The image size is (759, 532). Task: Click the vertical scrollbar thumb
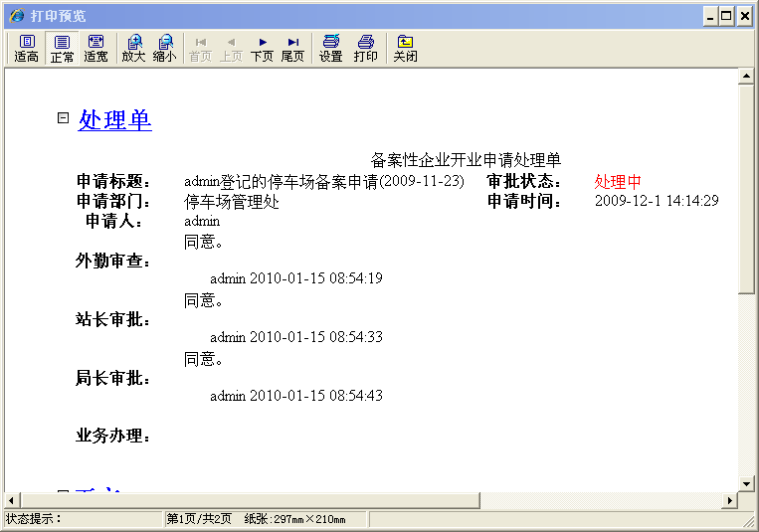pyautogui.click(x=746, y=189)
